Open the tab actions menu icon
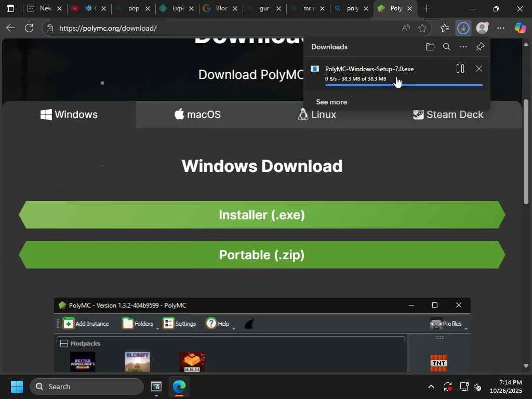 pos(10,8)
